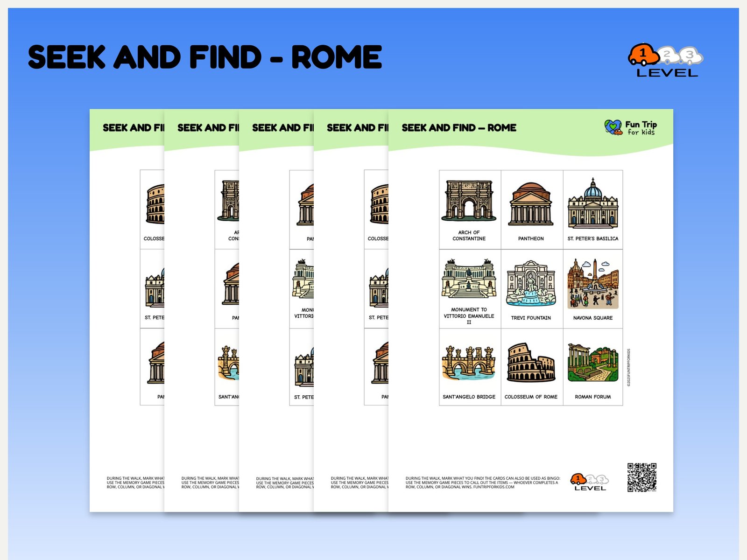Screen dimensions: 747x560
Task: Click the Sant'Angelo Bridge illustration
Action: tap(468, 362)
